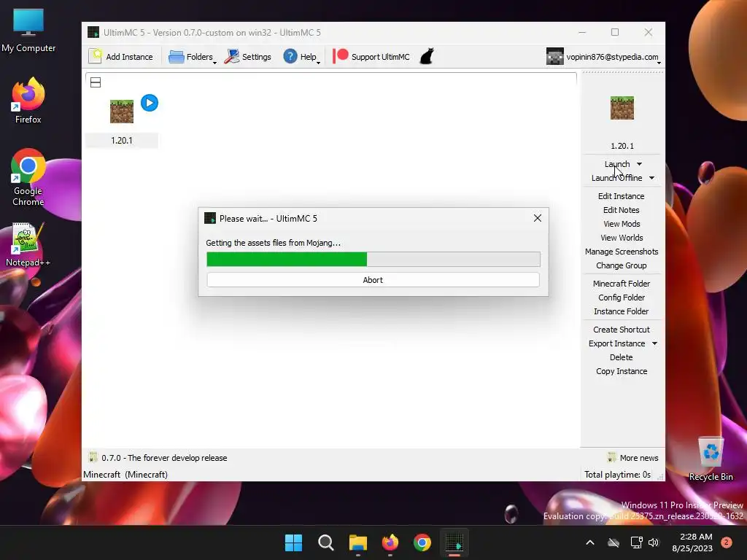Abort the asset download
The height and width of the screenshot is (560, 747).
(x=373, y=280)
